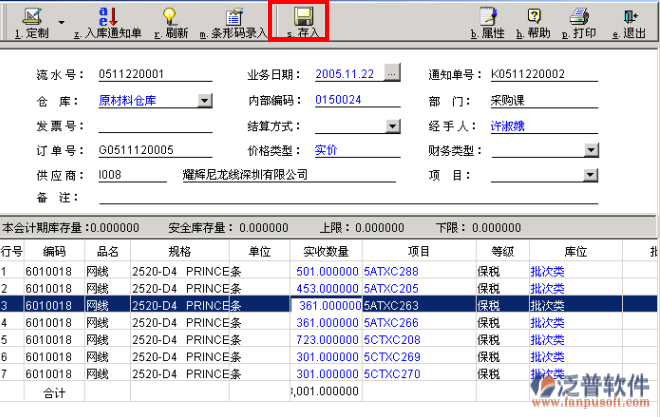Expand the 项目 dropdown in header form

click(590, 175)
